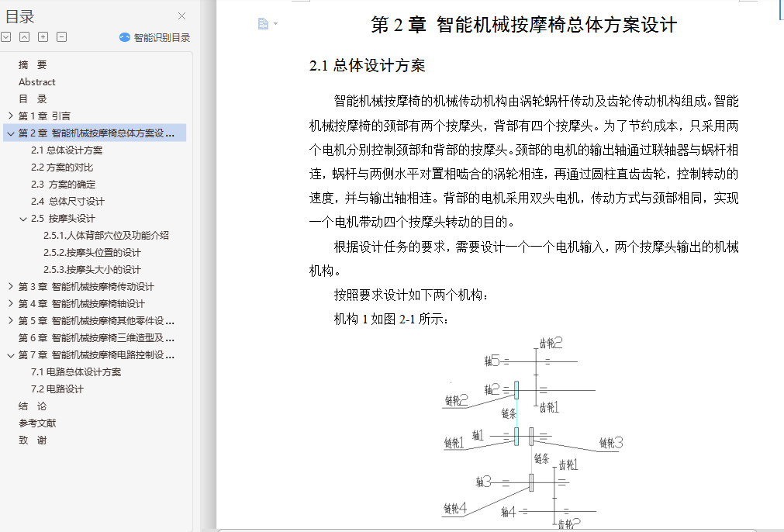Select 2.5 按摩头设计 entry
The width and height of the screenshot is (784, 532).
(x=63, y=219)
